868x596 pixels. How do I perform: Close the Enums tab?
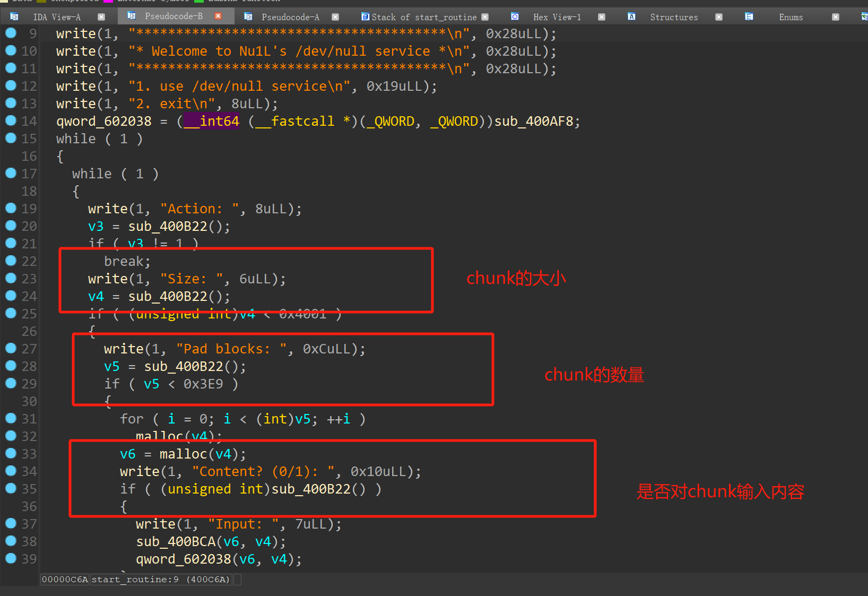(x=836, y=17)
